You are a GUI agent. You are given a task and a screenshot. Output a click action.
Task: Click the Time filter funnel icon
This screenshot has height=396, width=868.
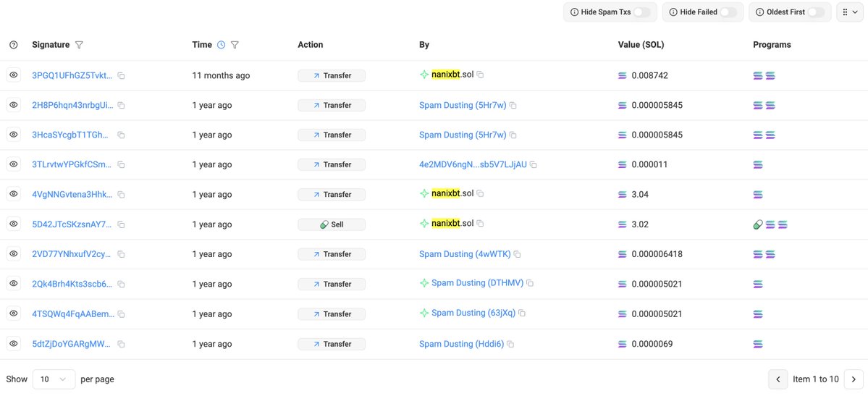234,45
